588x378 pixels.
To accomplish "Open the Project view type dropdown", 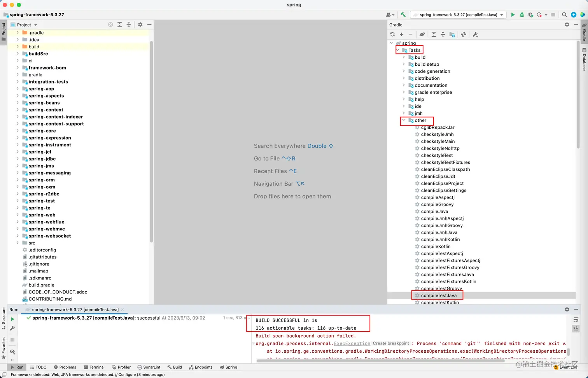I will point(24,25).
